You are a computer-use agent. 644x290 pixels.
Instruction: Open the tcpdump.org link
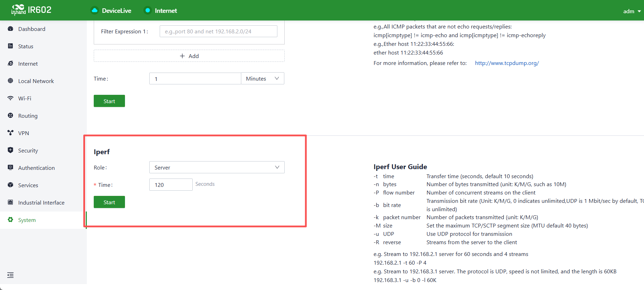507,63
